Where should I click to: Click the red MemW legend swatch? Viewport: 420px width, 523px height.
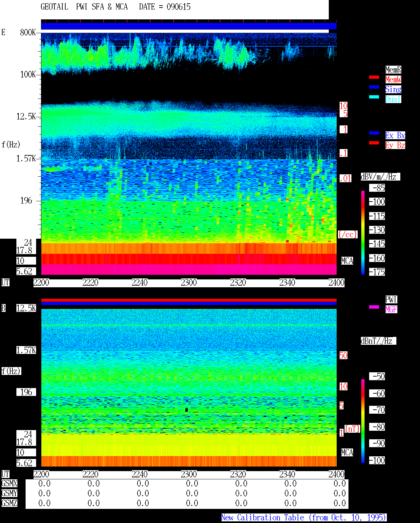click(x=374, y=77)
